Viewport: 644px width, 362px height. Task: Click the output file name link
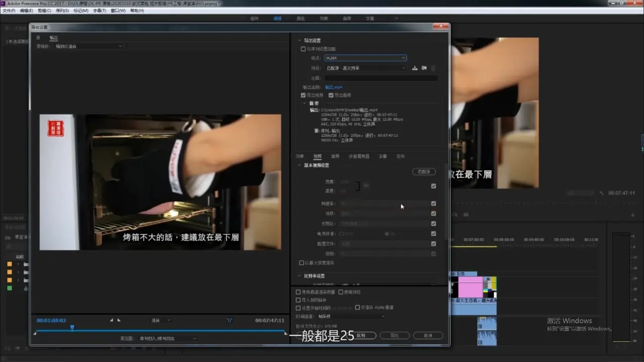coord(334,87)
